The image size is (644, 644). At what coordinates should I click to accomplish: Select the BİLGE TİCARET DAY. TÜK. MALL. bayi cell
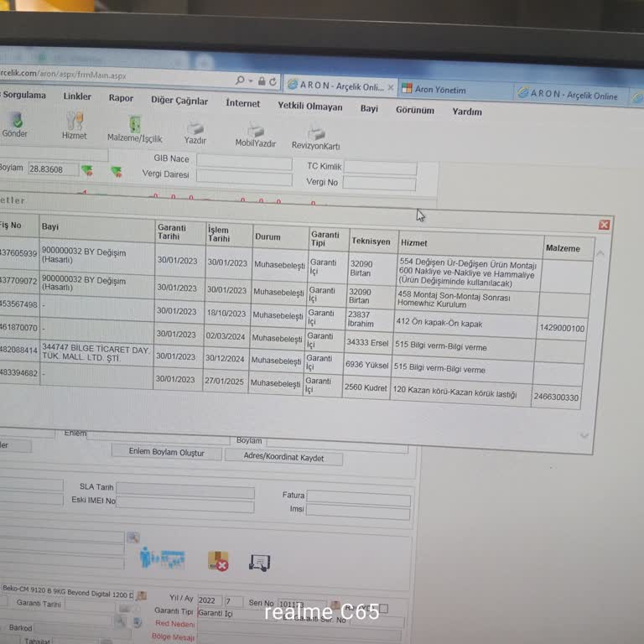[96, 353]
